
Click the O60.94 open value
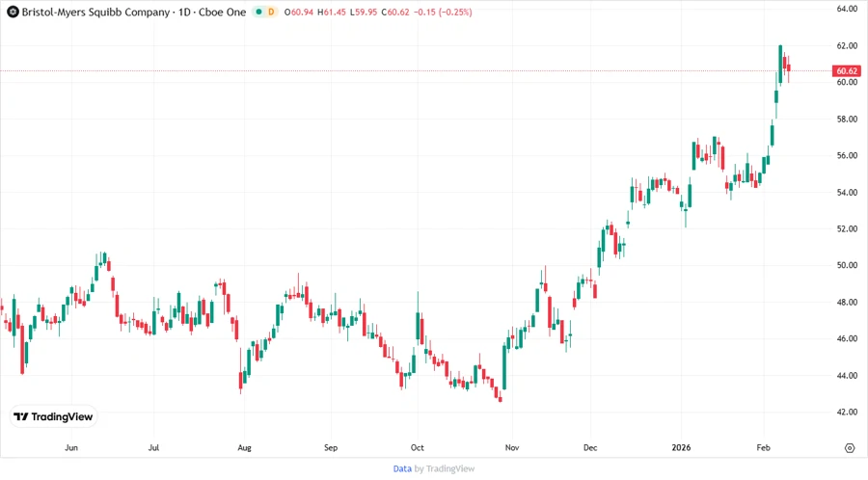(299, 12)
